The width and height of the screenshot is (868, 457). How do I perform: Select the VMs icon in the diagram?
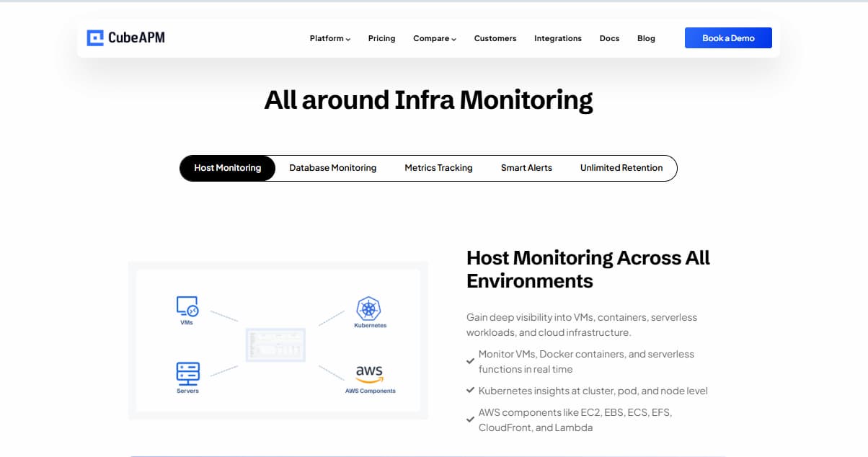pyautogui.click(x=187, y=306)
